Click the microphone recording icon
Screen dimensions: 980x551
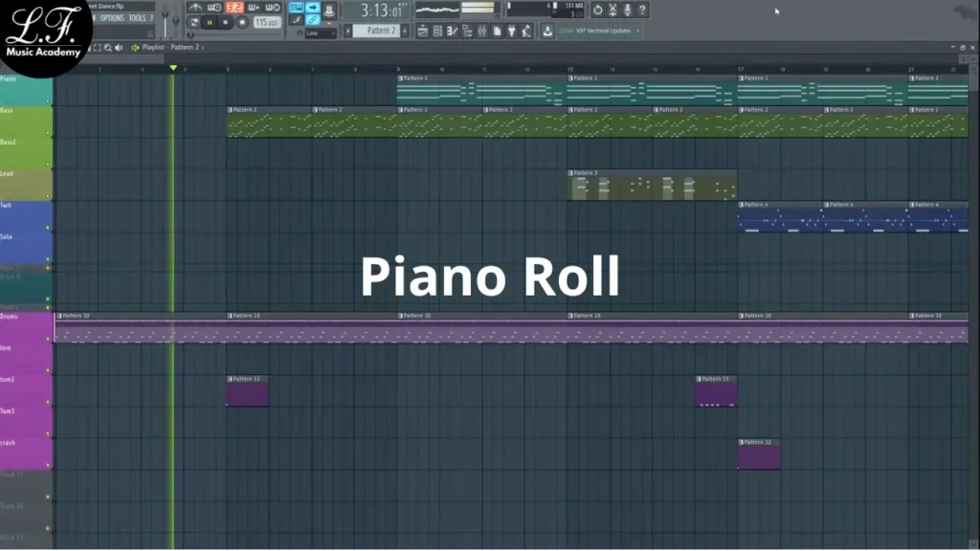(628, 10)
